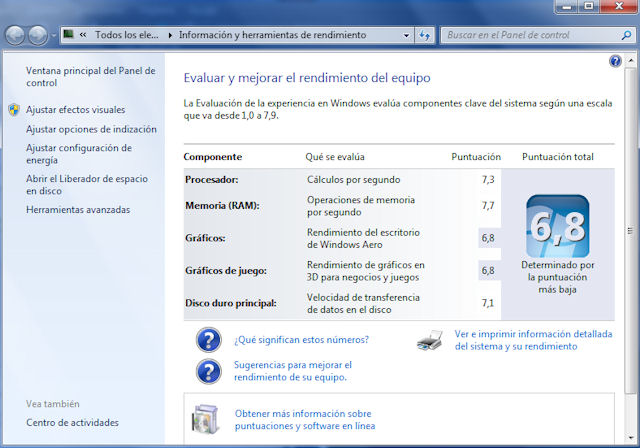Click the shield icon beside Ajustar efectos visuales

click(x=14, y=110)
